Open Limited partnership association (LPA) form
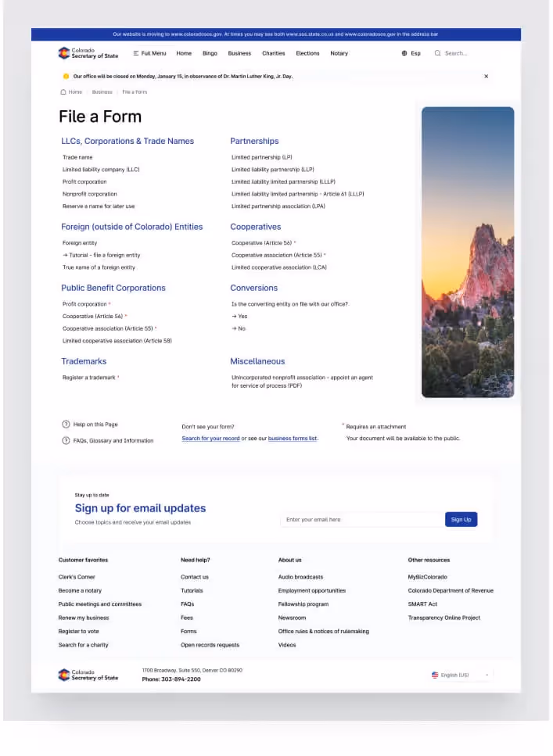The width and height of the screenshot is (553, 756). coord(278,206)
